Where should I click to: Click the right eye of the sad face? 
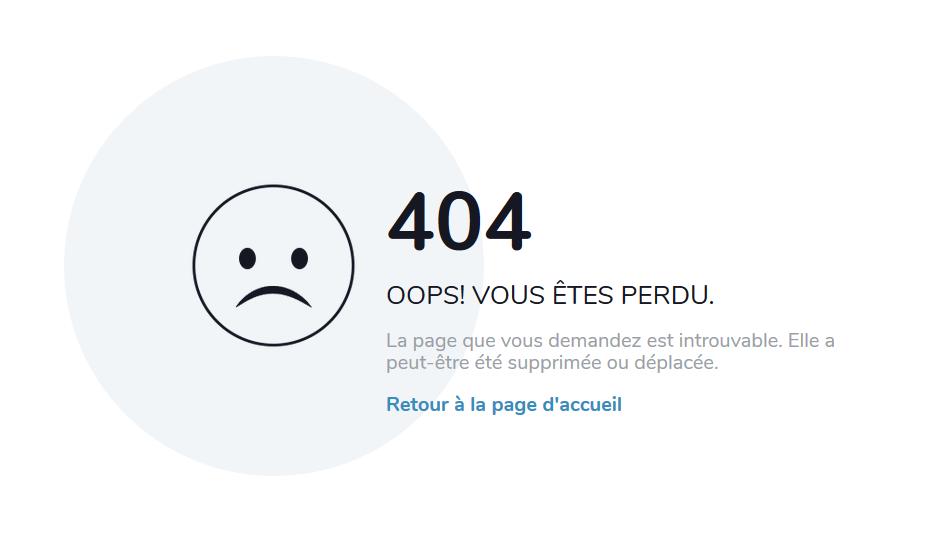click(299, 259)
